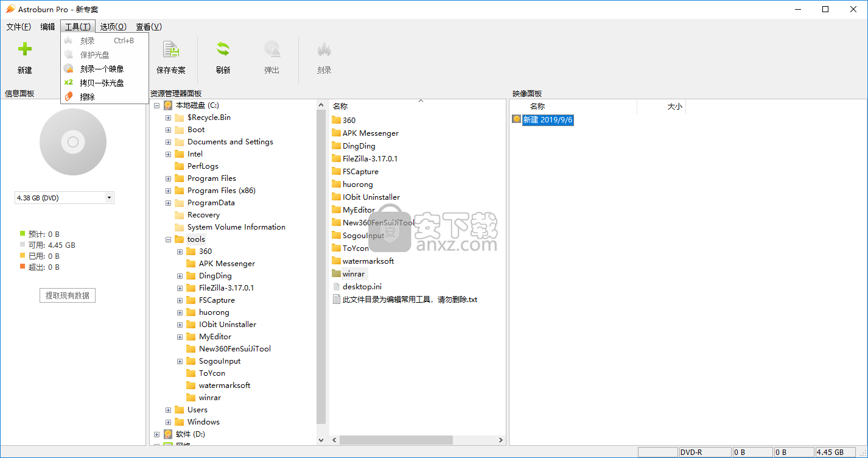868x458 pixels.
Task: Open the 文件 menu
Action: [19, 27]
